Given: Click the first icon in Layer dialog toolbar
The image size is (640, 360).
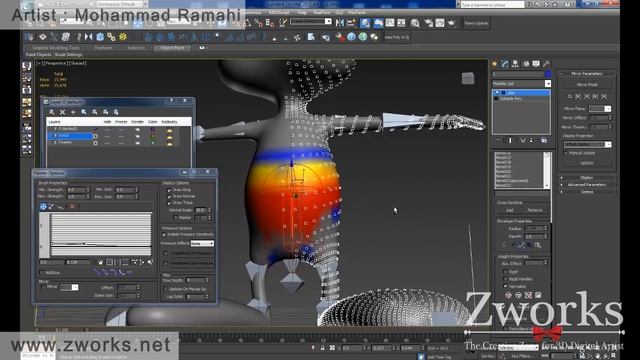Looking at the screenshot, I should tap(52, 112).
